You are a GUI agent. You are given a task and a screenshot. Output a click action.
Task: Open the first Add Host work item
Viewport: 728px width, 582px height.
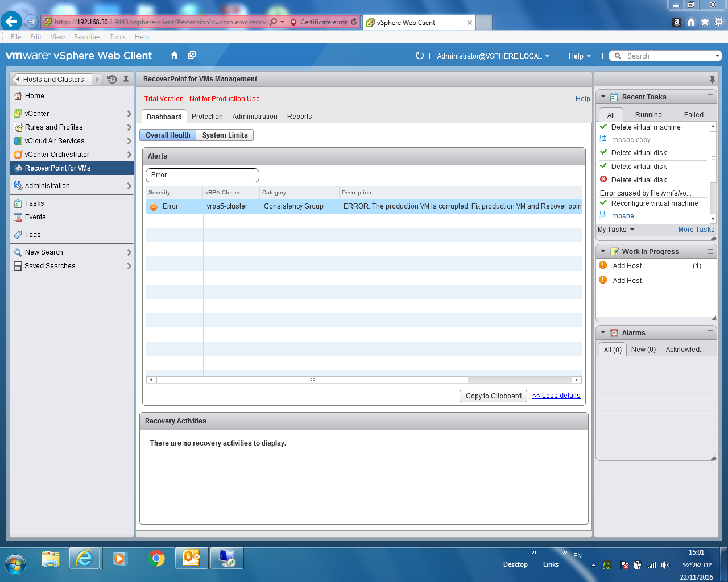[627, 266]
